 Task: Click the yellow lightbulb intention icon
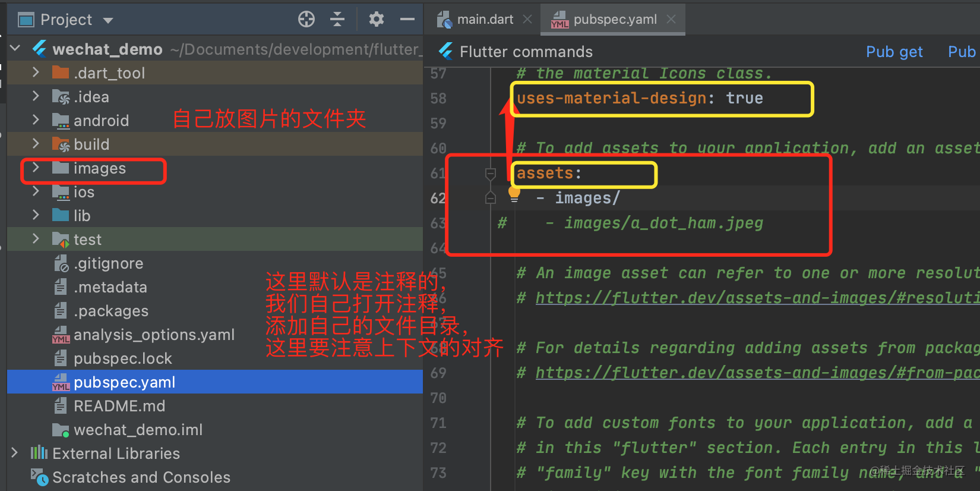pos(514,194)
